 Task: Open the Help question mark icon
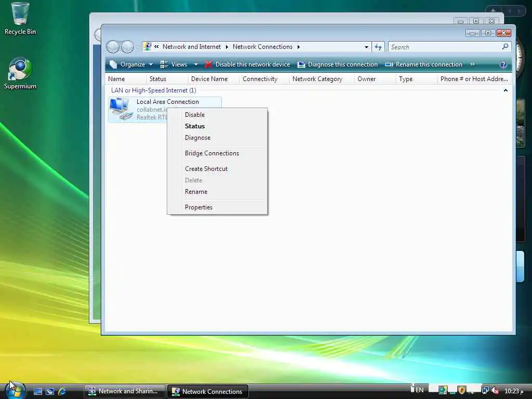503,64
